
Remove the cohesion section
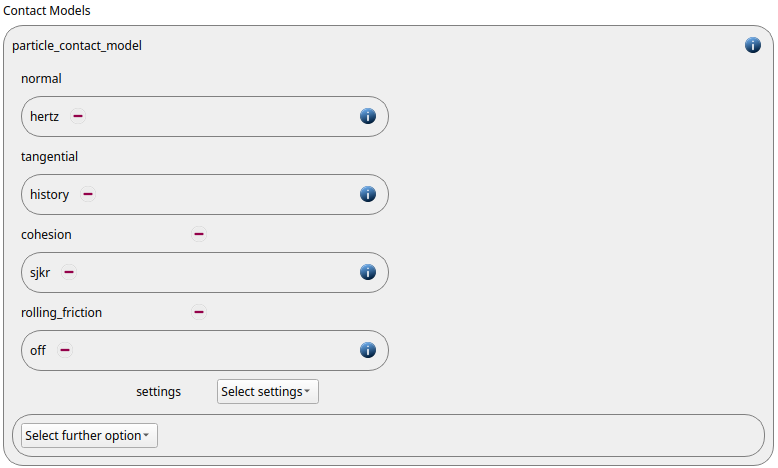tap(198, 234)
